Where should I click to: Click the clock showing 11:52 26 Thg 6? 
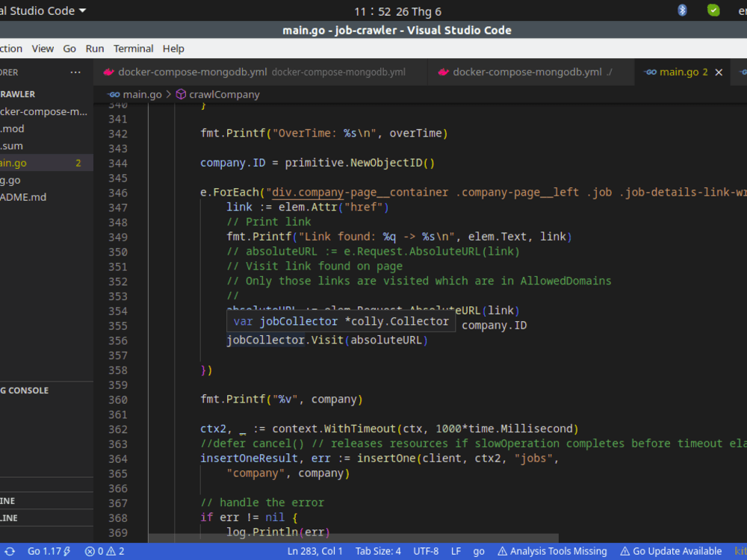click(x=398, y=11)
